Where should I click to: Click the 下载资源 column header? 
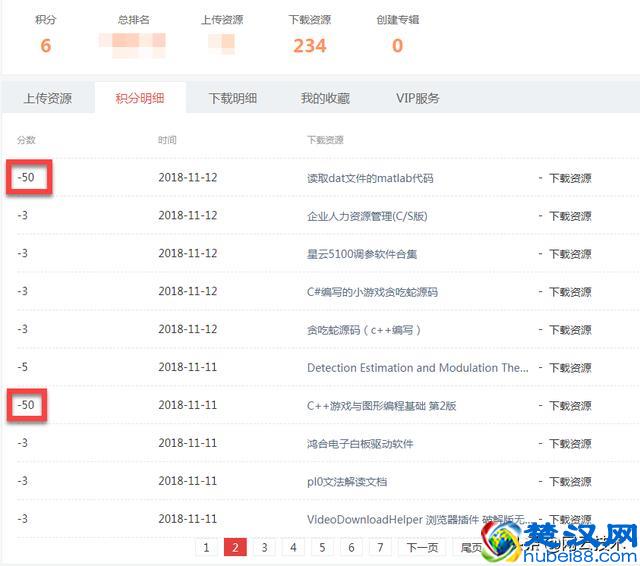325,140
